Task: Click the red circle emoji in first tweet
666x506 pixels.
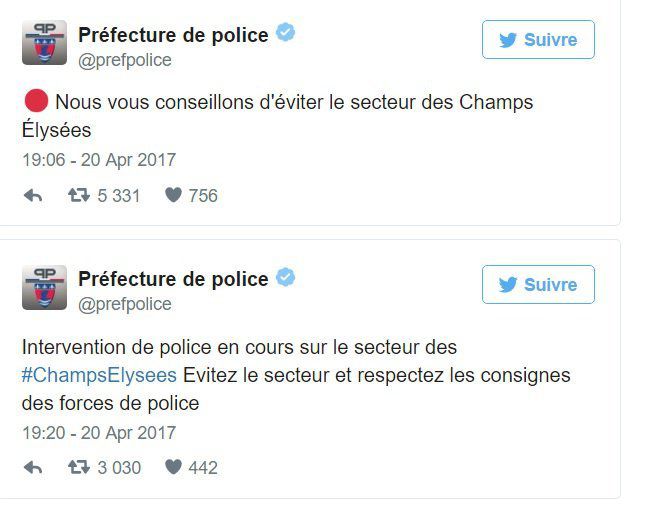Action: point(36,101)
